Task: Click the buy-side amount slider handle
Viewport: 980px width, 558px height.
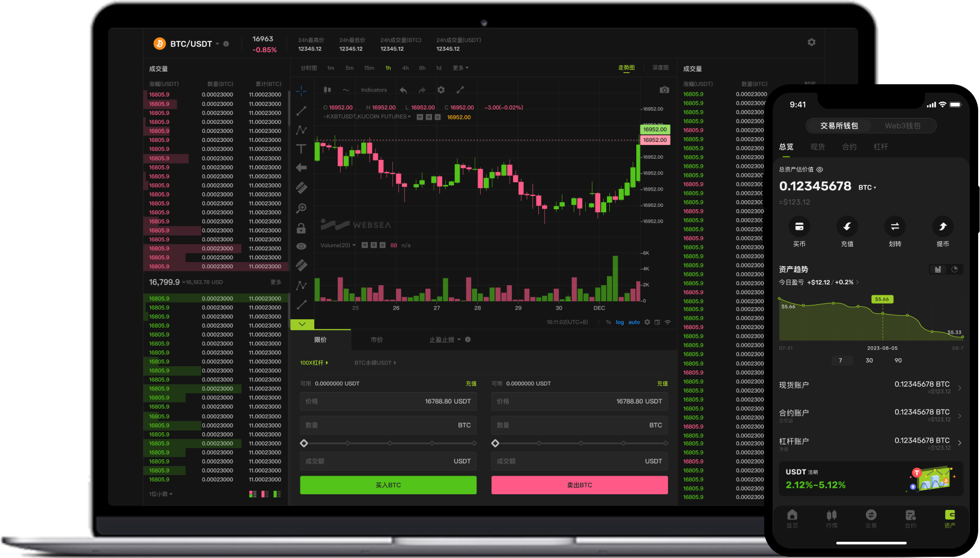Action: coord(304,443)
